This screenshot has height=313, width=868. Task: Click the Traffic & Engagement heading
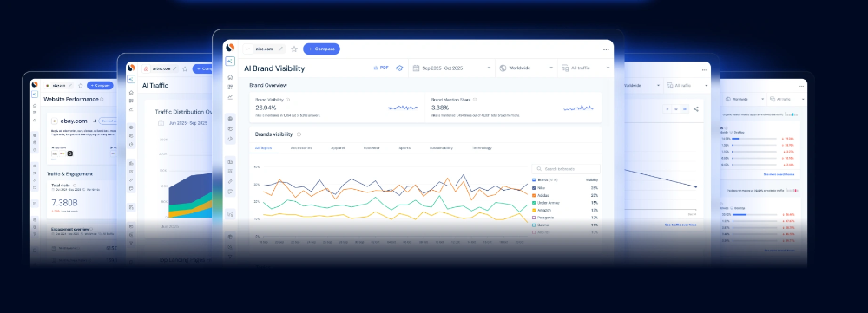pos(69,173)
